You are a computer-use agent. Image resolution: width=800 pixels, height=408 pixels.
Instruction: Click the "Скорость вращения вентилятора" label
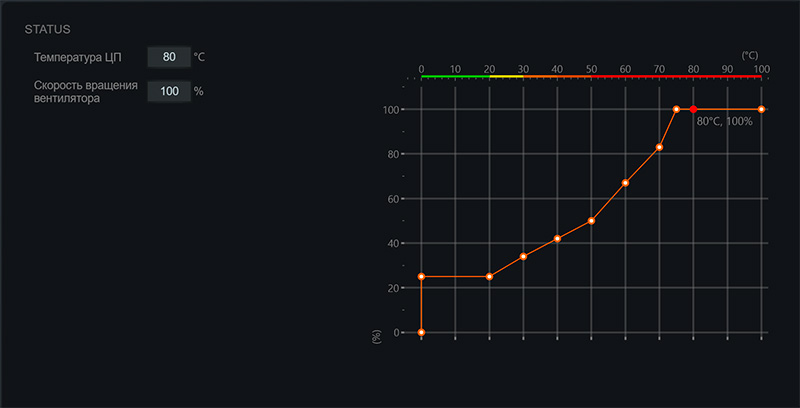(85, 91)
